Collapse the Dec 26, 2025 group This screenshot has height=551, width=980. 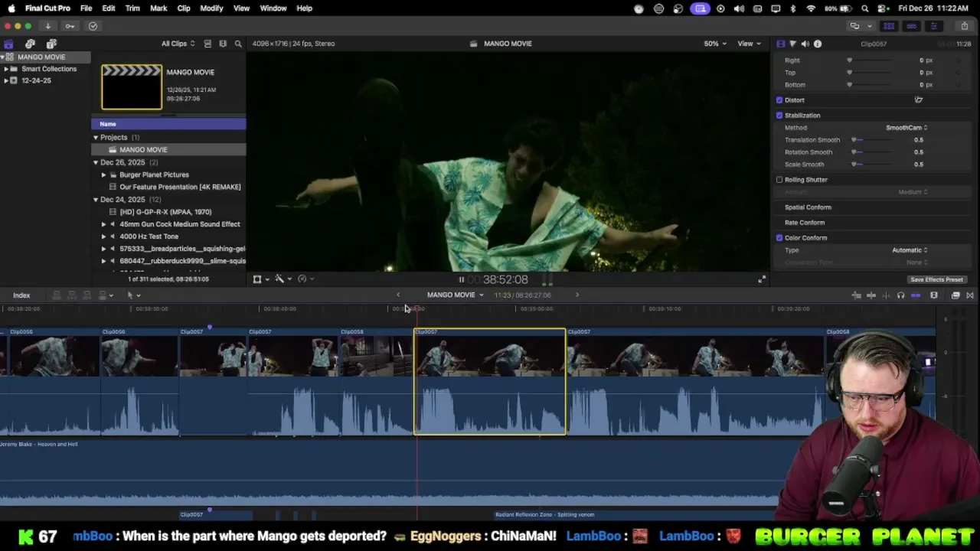pyautogui.click(x=96, y=162)
